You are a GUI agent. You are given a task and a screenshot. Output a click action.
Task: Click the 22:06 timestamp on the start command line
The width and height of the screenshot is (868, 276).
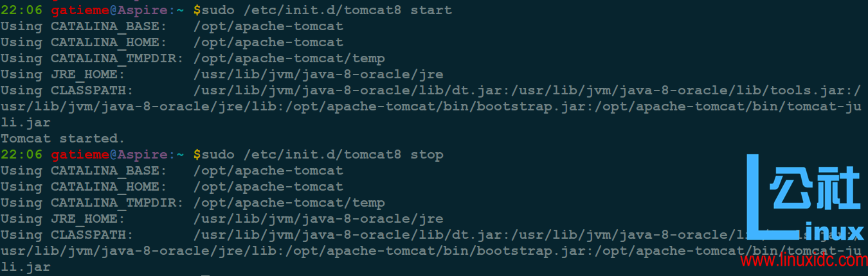(21, 10)
